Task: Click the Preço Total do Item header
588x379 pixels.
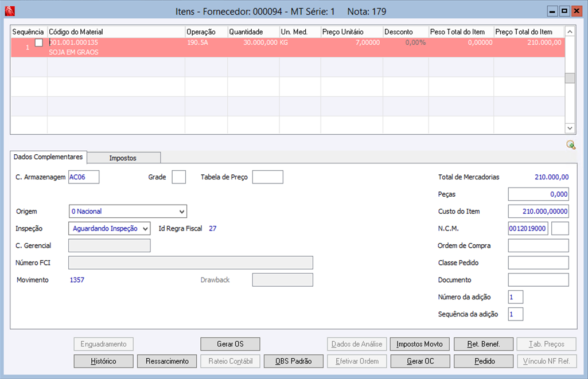Action: [x=529, y=32]
